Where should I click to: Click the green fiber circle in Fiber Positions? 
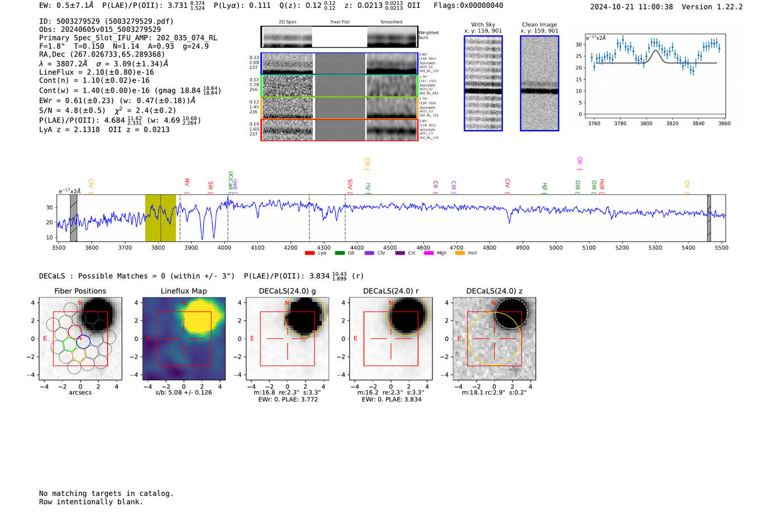(x=69, y=344)
